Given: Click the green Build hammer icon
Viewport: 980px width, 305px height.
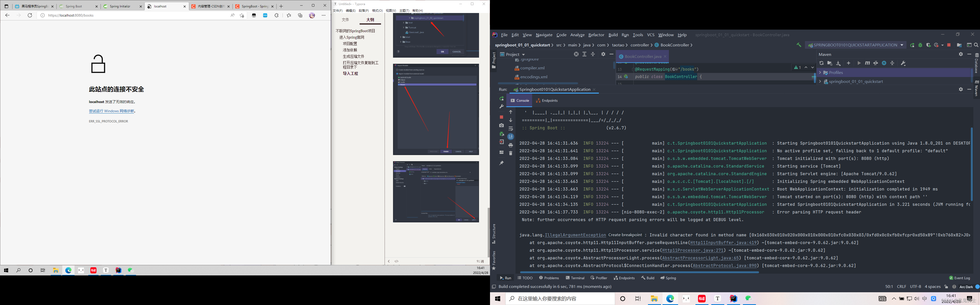Looking at the screenshot, I should click(x=799, y=45).
